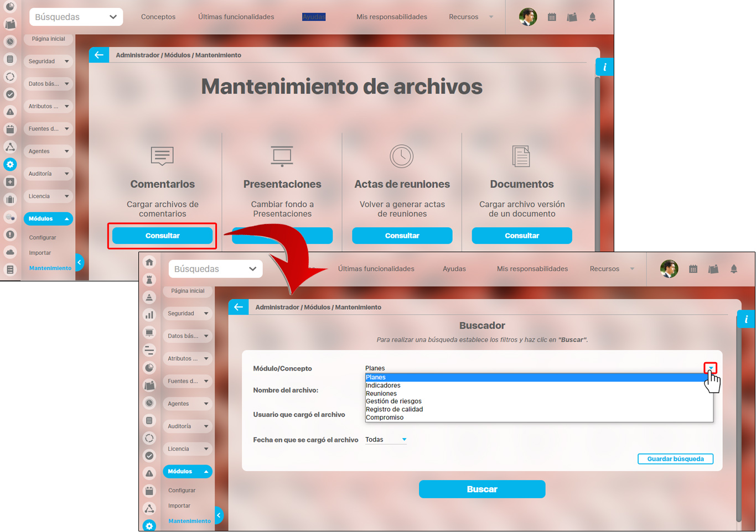
Task: Click Consultar under Documentos
Action: [521, 236]
